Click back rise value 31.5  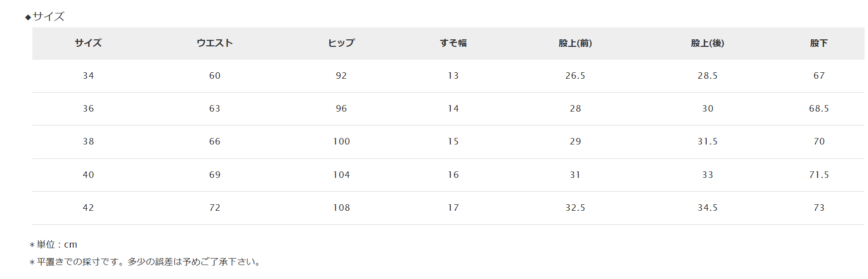(708, 141)
